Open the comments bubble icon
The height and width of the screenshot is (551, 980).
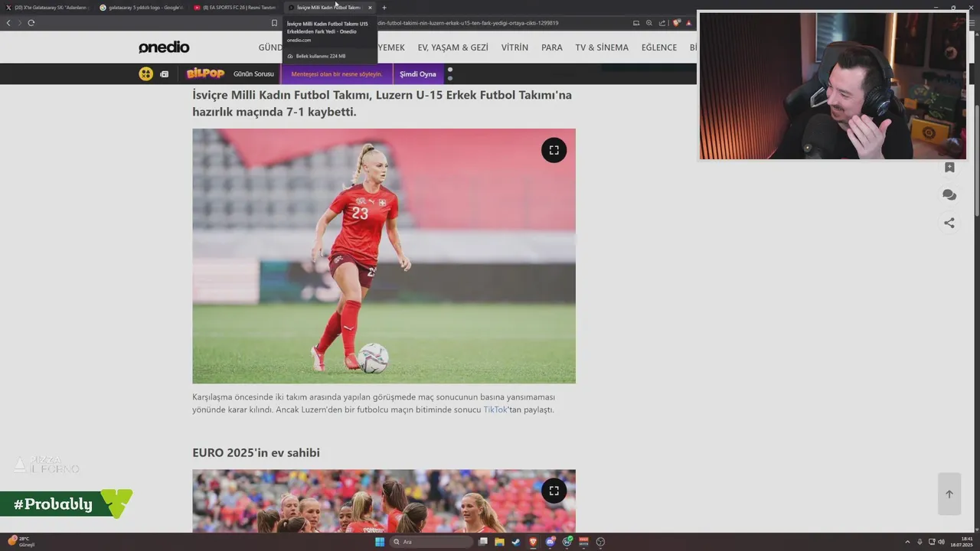coord(949,195)
